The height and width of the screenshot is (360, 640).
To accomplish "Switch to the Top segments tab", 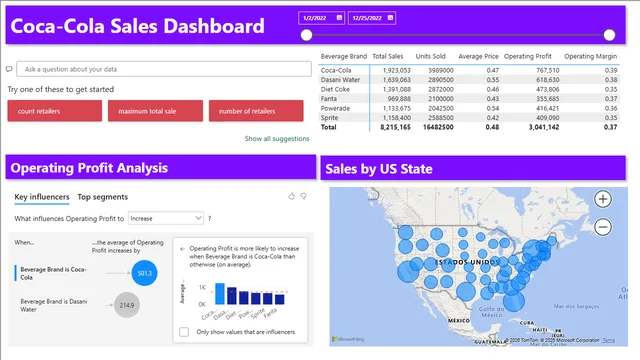I will pos(102,197).
